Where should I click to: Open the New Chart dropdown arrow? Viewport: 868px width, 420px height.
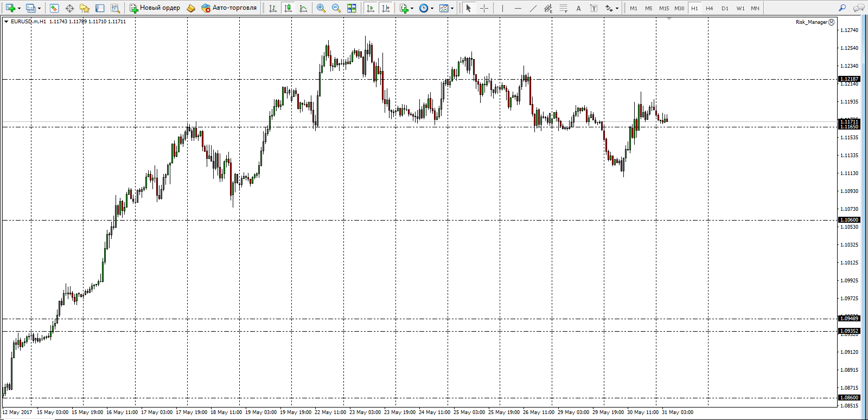coord(19,8)
